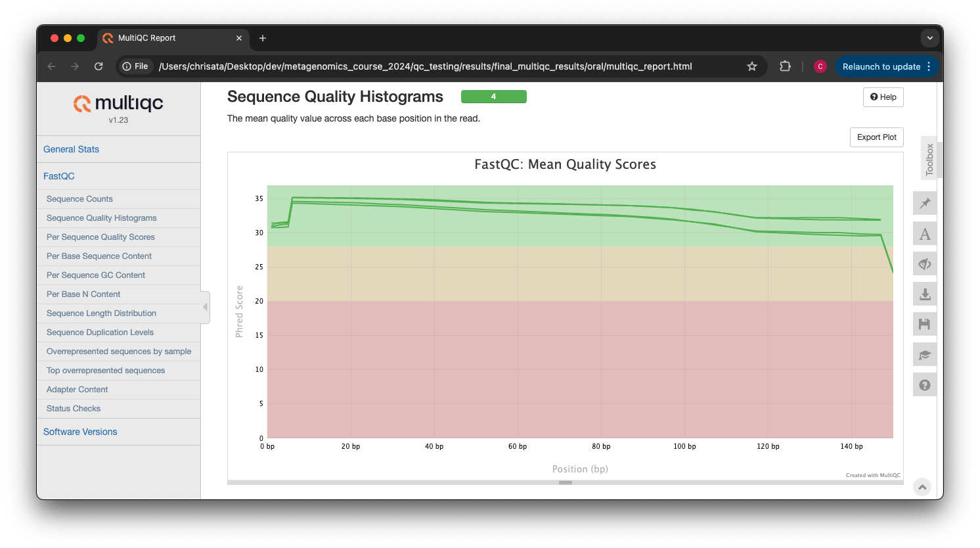The height and width of the screenshot is (548, 980).
Task: Open the browser extensions puzzle icon
Action: pyautogui.click(x=785, y=66)
